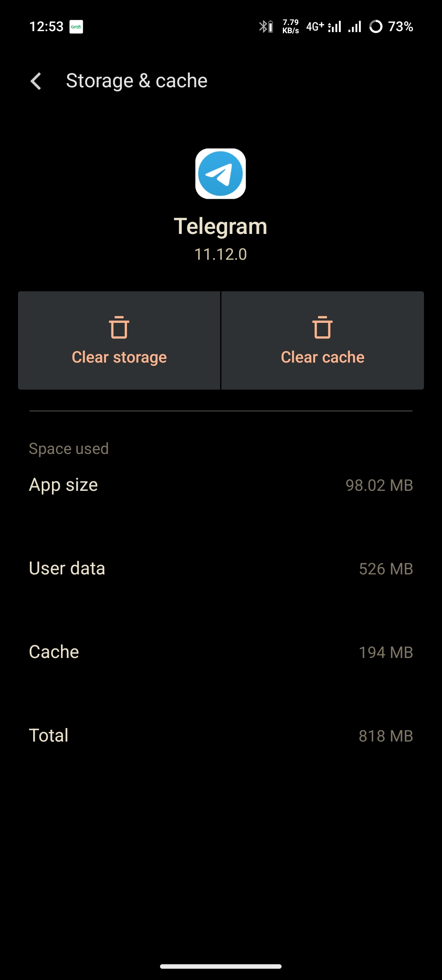
Task: Tap the Total row showing 818 MB
Action: (x=221, y=735)
